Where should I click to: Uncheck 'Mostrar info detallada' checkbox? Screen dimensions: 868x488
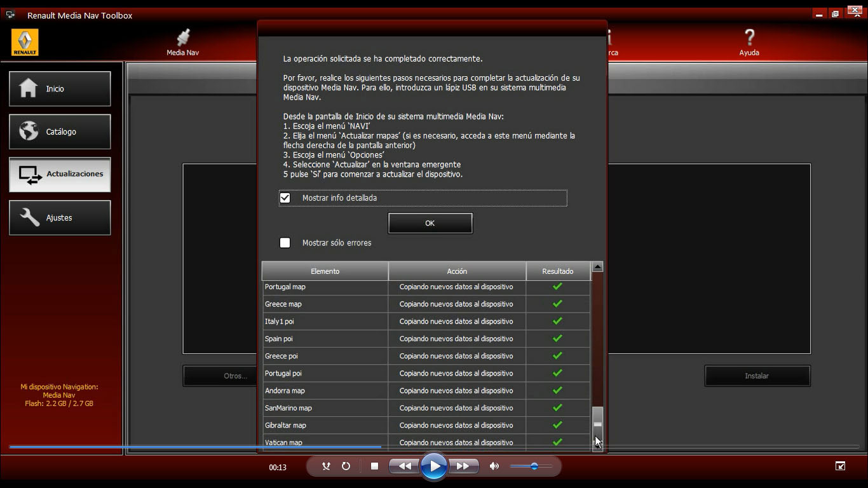[x=285, y=198]
